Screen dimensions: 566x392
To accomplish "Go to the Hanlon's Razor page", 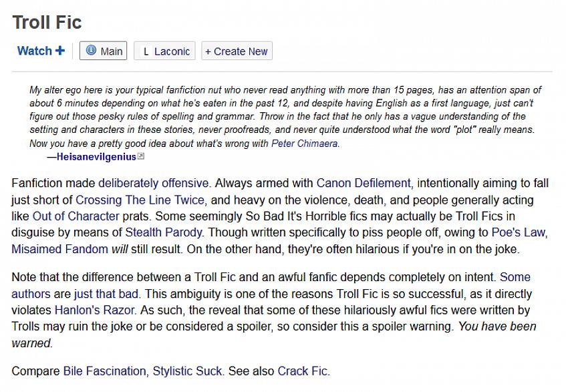I will click(96, 310).
